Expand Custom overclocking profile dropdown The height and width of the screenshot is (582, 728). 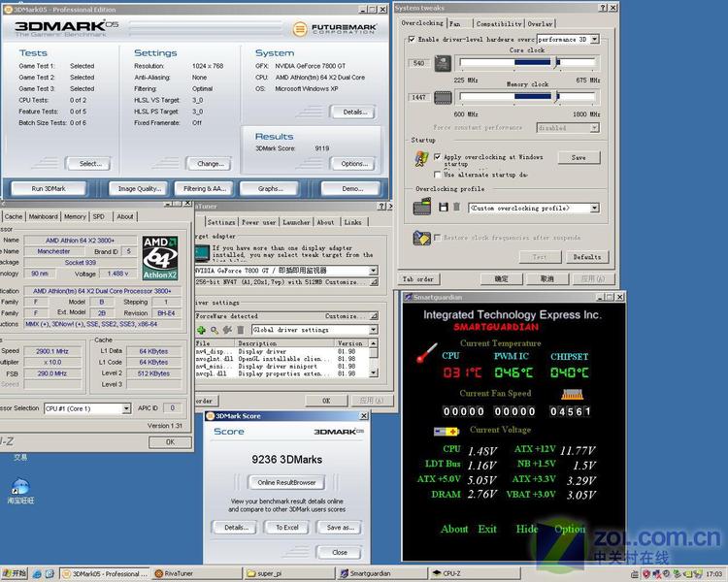[594, 208]
